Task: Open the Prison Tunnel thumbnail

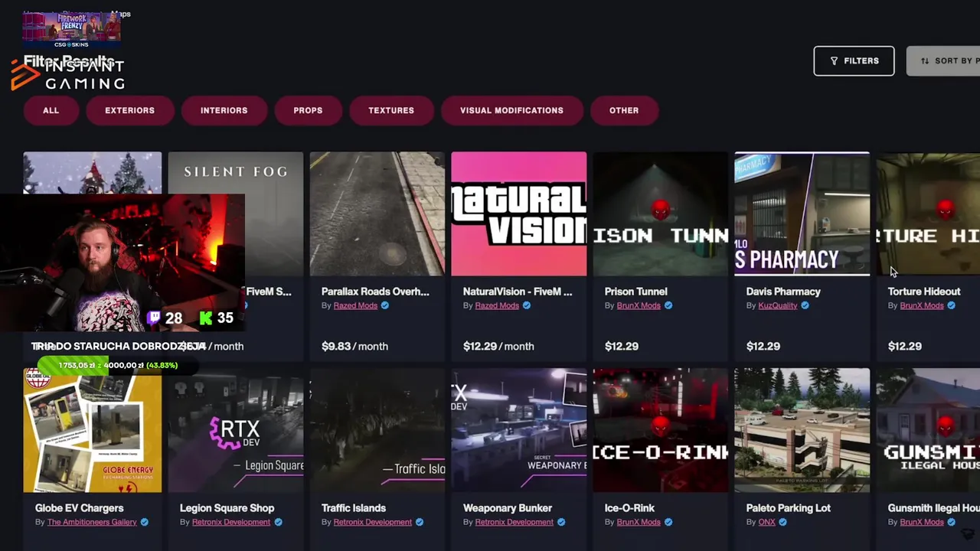Action: click(661, 214)
